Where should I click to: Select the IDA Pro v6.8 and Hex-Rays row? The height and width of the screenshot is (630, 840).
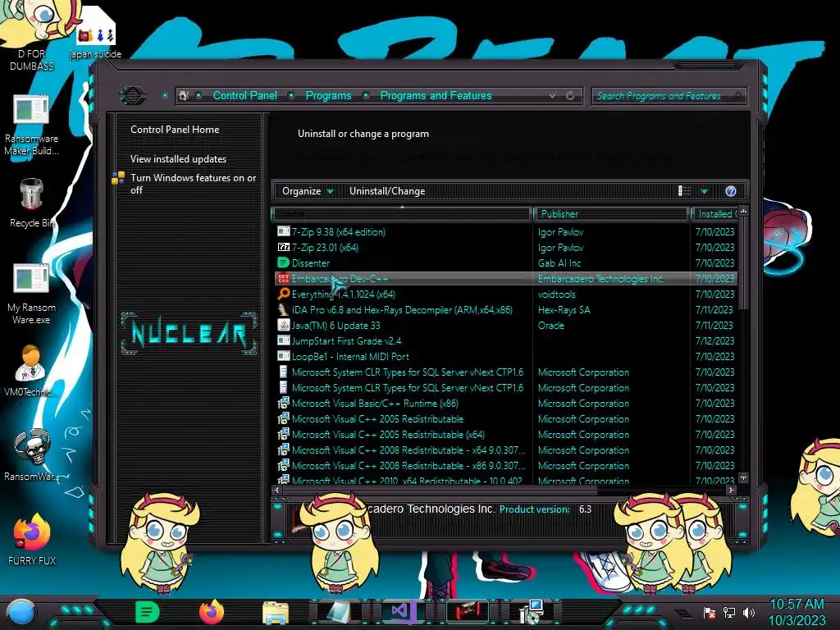coord(505,309)
